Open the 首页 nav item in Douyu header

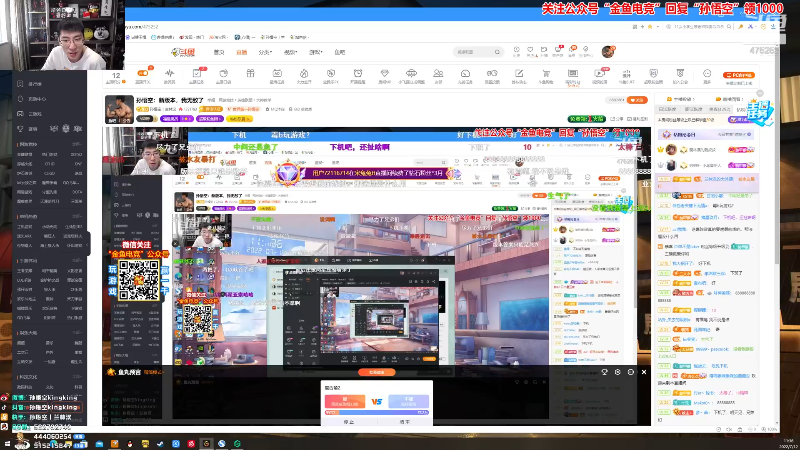coord(219,52)
